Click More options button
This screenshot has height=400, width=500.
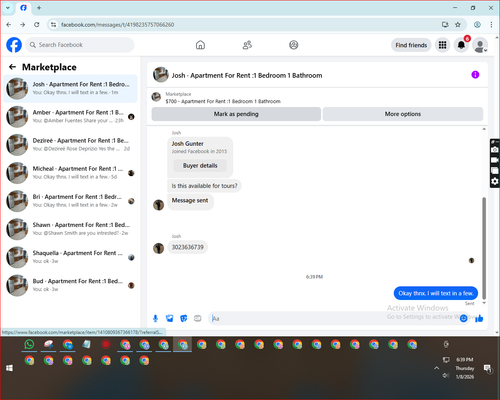point(403,114)
